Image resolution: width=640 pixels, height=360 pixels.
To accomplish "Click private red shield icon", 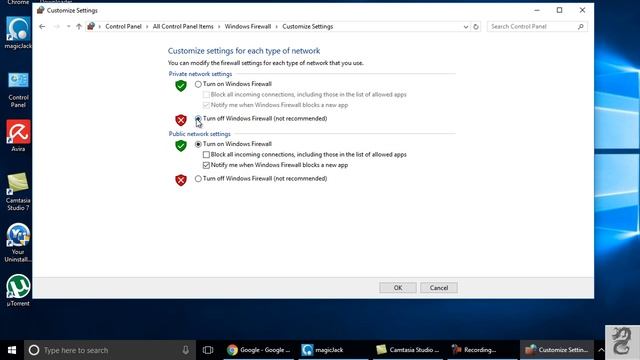I will point(181,120).
